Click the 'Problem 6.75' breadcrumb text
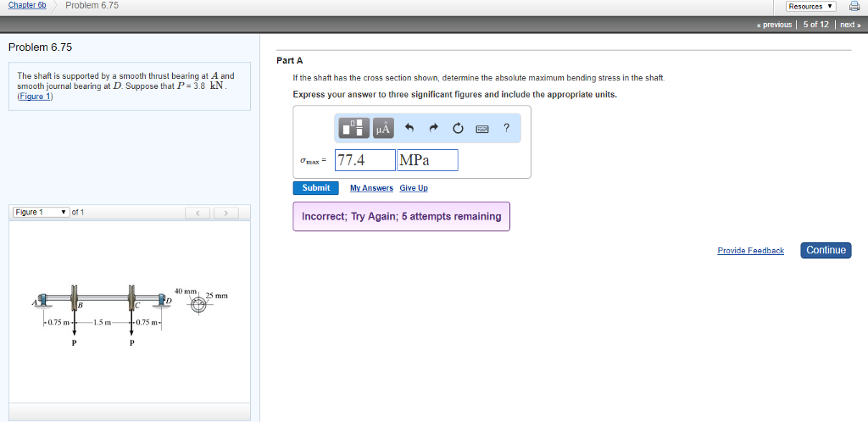 (x=92, y=6)
